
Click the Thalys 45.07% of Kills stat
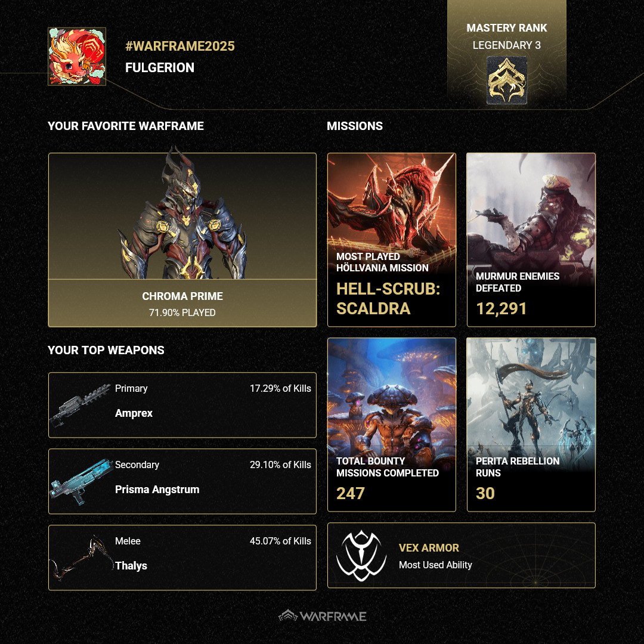tap(280, 541)
